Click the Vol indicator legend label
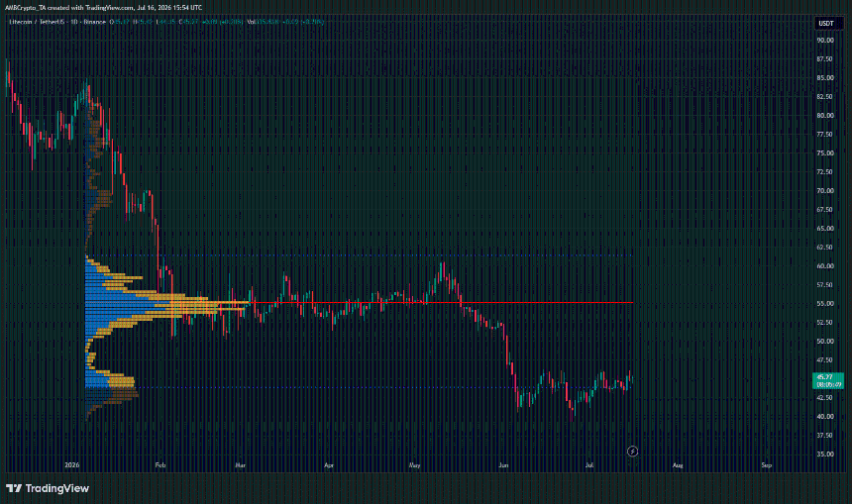The image size is (852, 504). 252,22
